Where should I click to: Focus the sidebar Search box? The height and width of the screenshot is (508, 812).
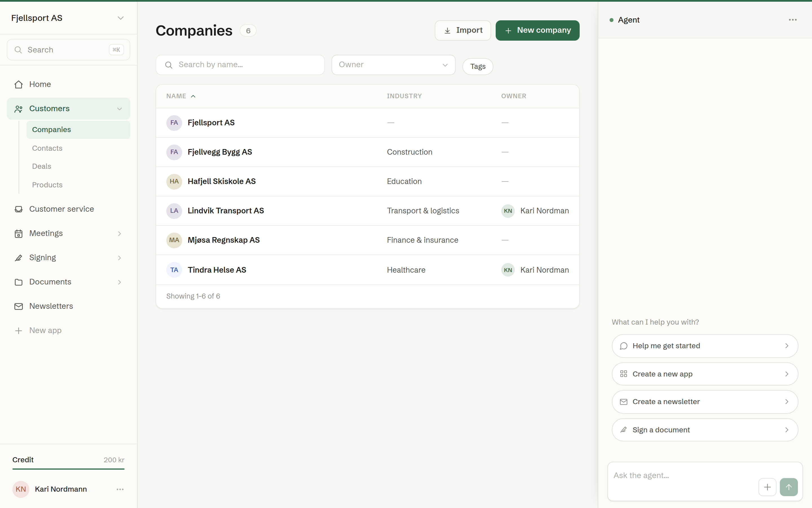click(x=69, y=50)
